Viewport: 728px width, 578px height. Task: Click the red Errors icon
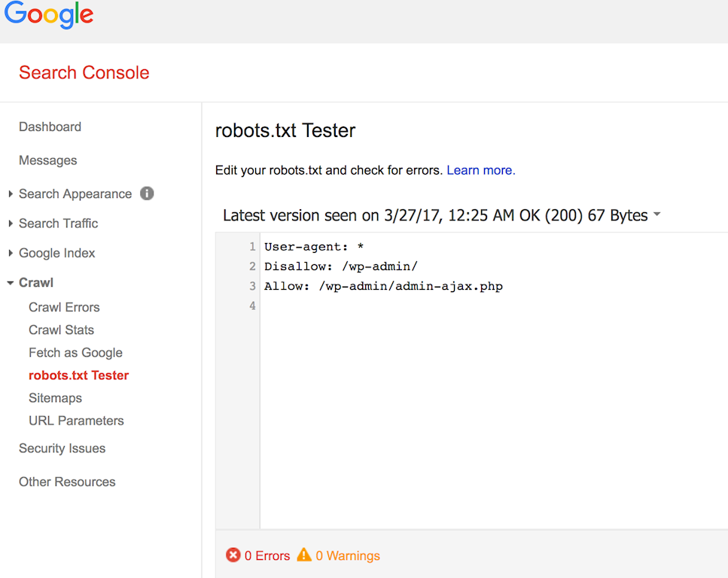point(233,555)
